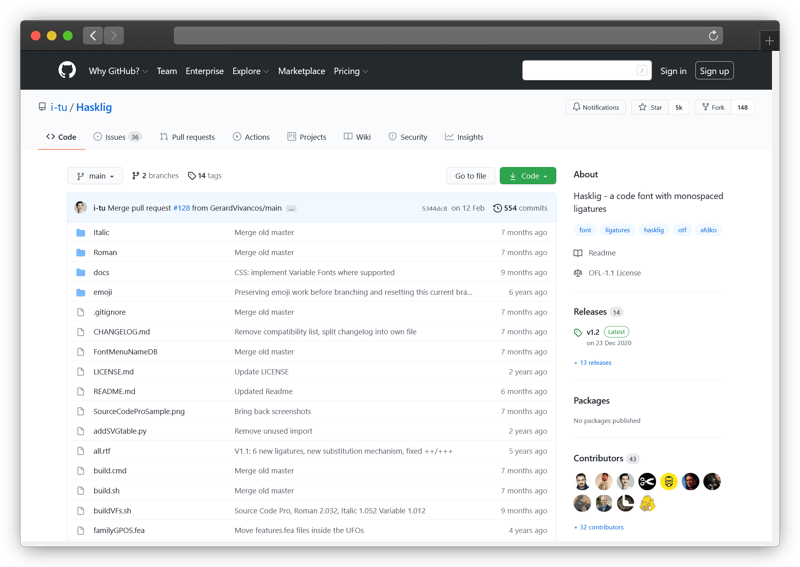Image resolution: width=800 pixels, height=567 pixels.
Task: Click the emoji folder icon
Action: (81, 292)
